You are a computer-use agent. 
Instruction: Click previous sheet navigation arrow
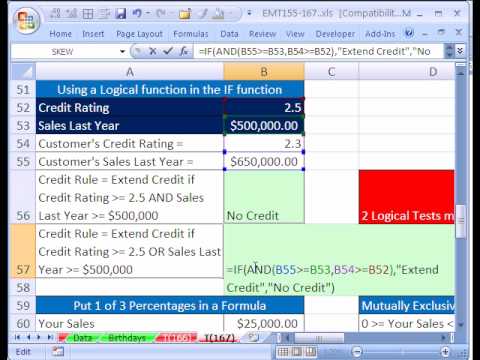(x=28, y=337)
